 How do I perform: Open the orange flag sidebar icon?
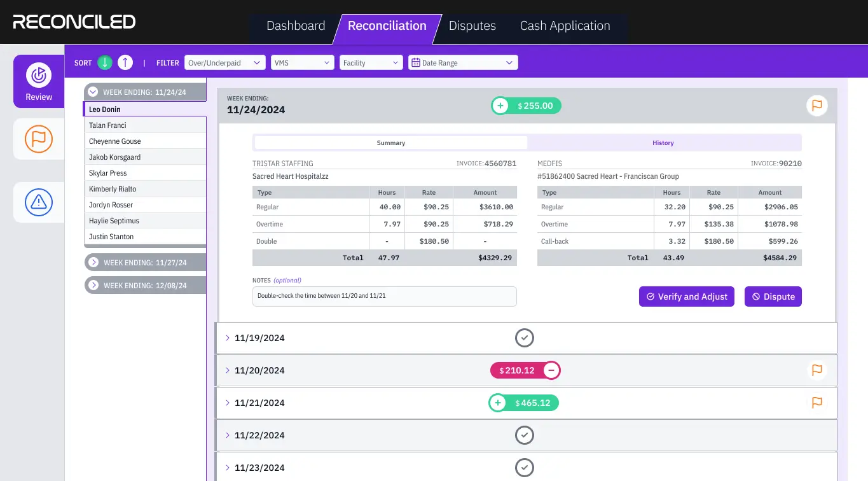tap(39, 139)
